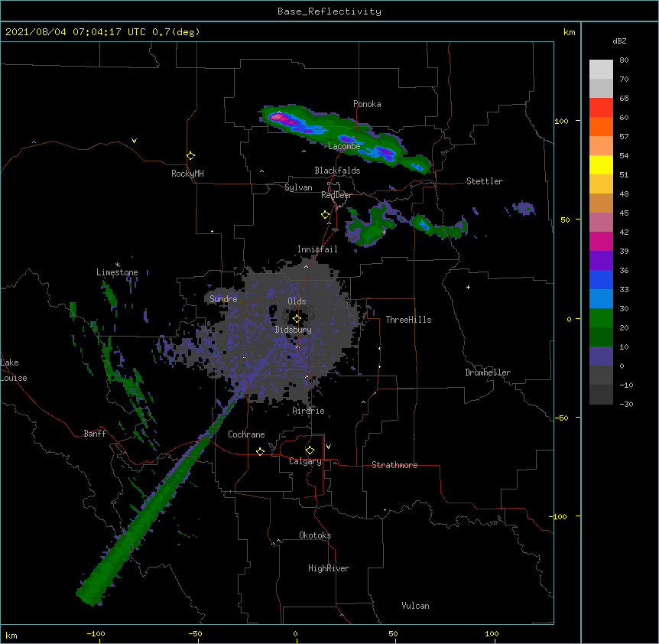Screen dimensions: 659x644
Task: Click the Sylvan label
Action: pos(298,187)
